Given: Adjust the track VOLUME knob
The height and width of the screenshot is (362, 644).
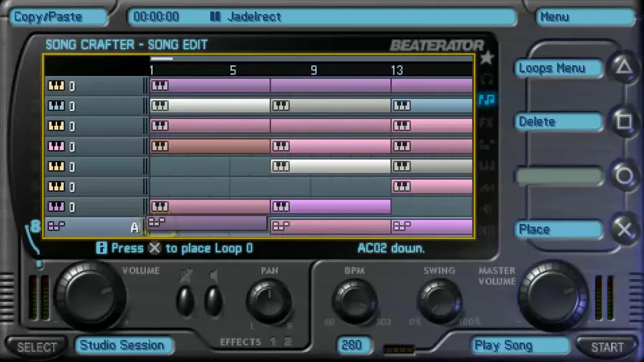Looking at the screenshot, I should [x=89, y=295].
